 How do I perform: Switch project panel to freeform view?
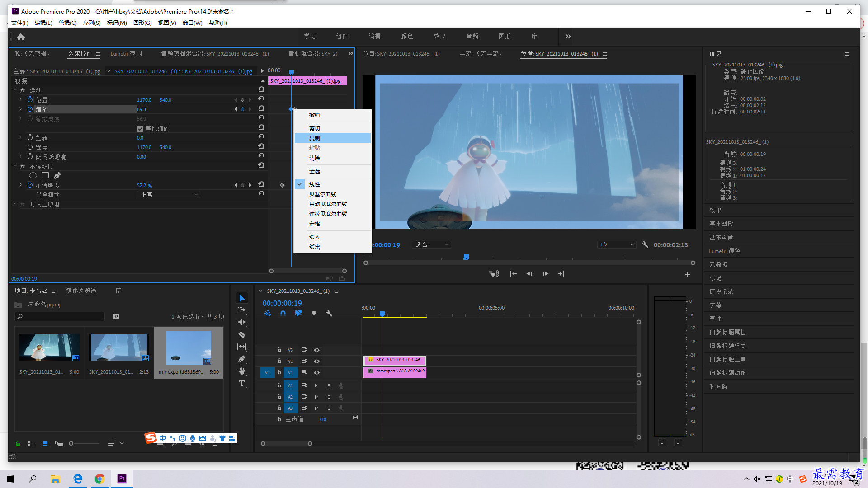point(59,443)
